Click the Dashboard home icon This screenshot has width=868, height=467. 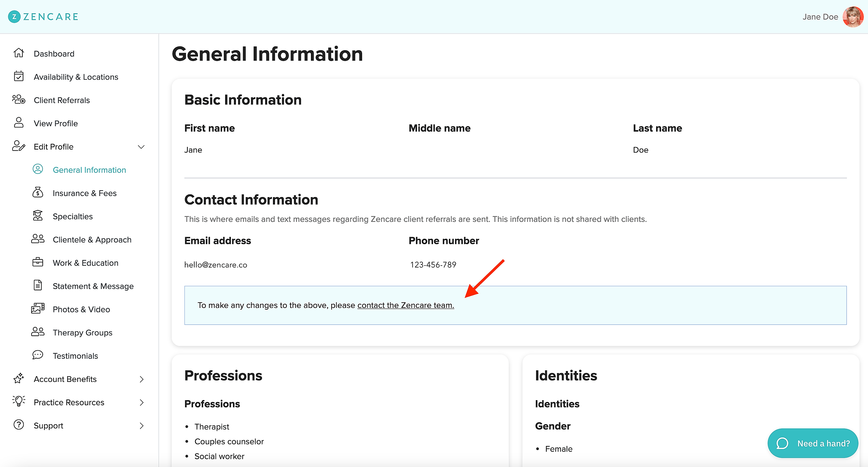click(19, 53)
